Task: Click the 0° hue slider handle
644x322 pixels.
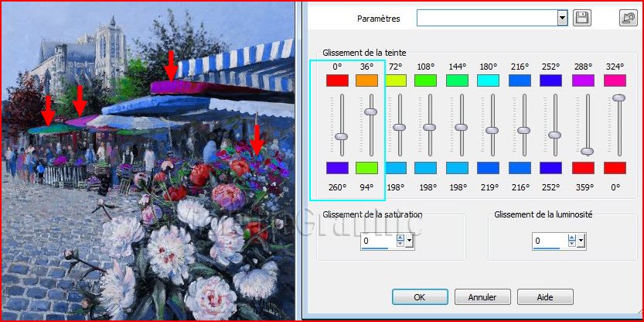Action: 340,136
